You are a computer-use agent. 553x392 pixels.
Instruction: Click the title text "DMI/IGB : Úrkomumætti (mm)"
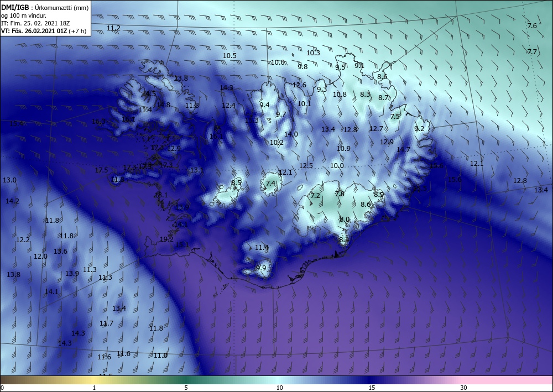[x=45, y=7]
